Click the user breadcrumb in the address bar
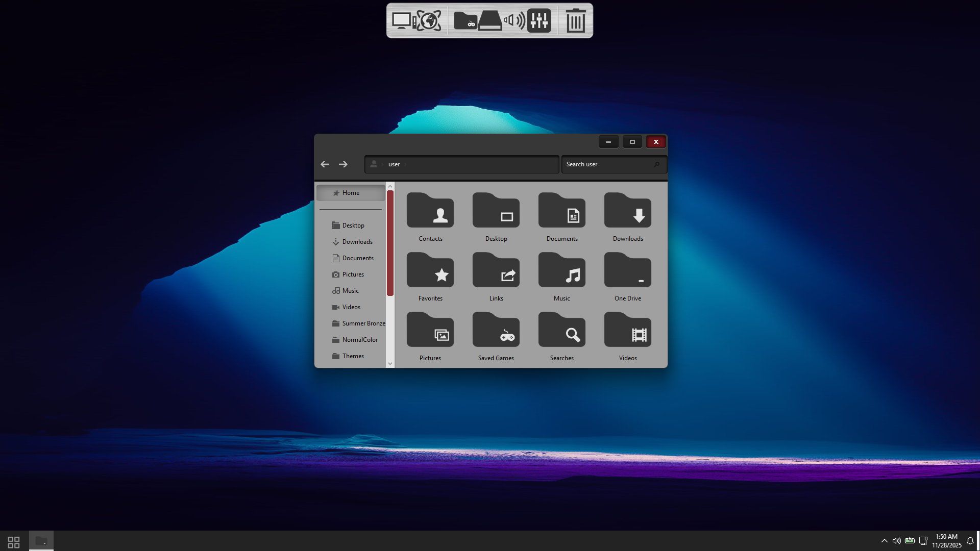Screen dimensions: 980x551 click(x=394, y=164)
